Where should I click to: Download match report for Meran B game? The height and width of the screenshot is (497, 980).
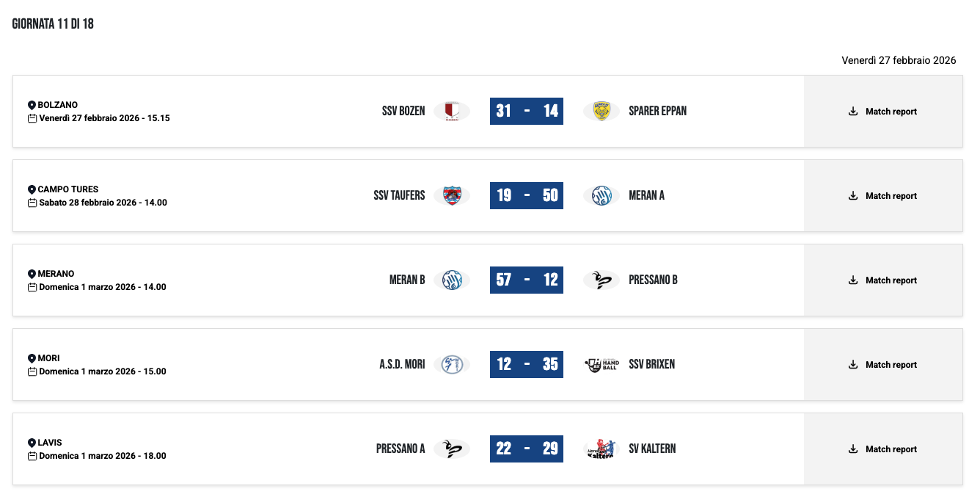[883, 280]
